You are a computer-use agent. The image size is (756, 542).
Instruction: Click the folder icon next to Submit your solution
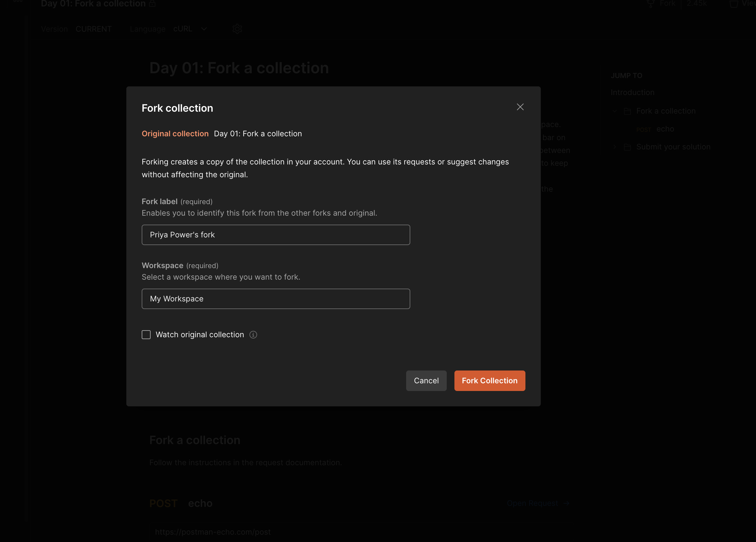[628, 147]
